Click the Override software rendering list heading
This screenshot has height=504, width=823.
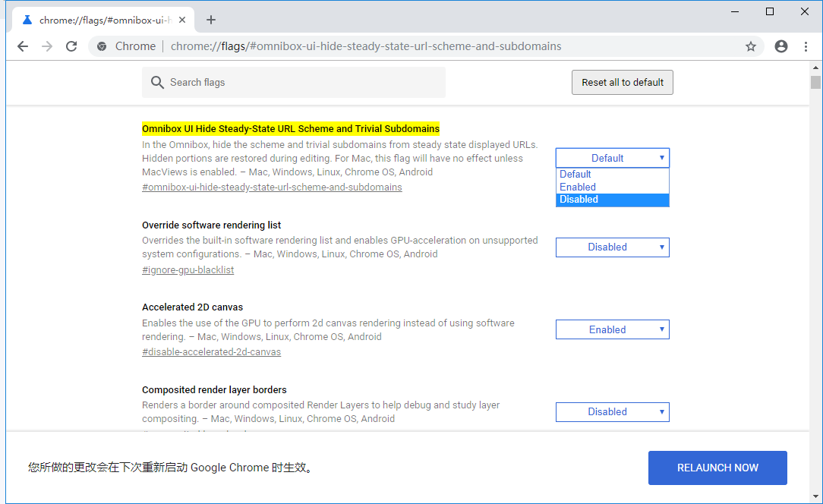[x=212, y=225]
